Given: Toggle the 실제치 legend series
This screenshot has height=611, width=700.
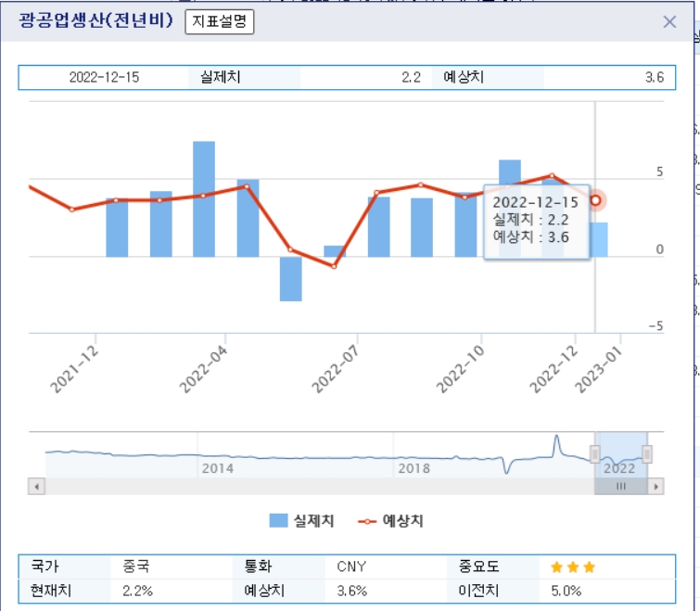Looking at the screenshot, I should 301,520.
